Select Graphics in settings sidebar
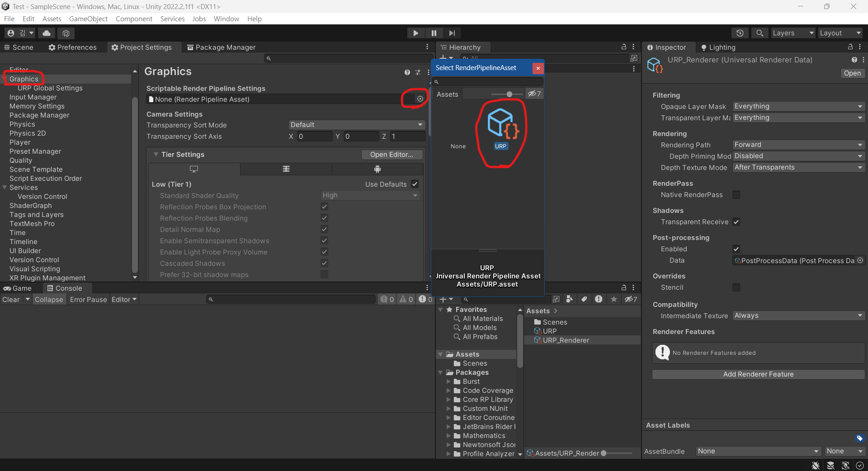This screenshot has width=868, height=471. point(24,79)
